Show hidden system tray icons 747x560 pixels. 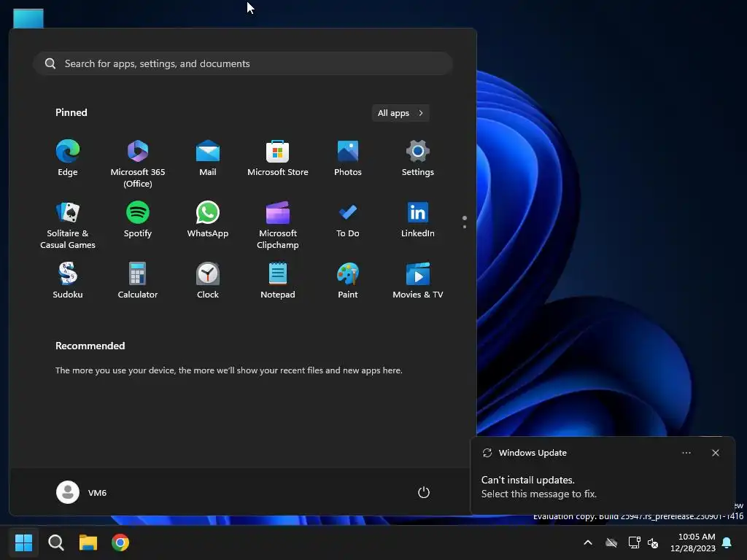coord(588,542)
